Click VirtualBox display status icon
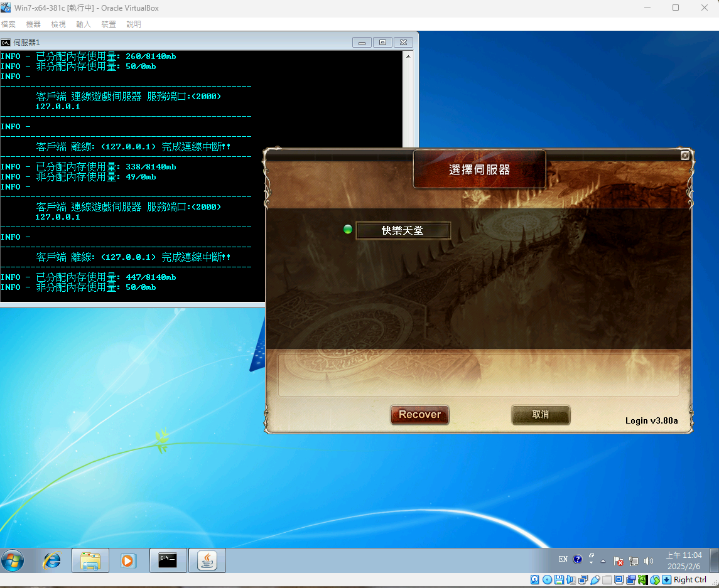Screen dimensions: 719x588 (619, 580)
